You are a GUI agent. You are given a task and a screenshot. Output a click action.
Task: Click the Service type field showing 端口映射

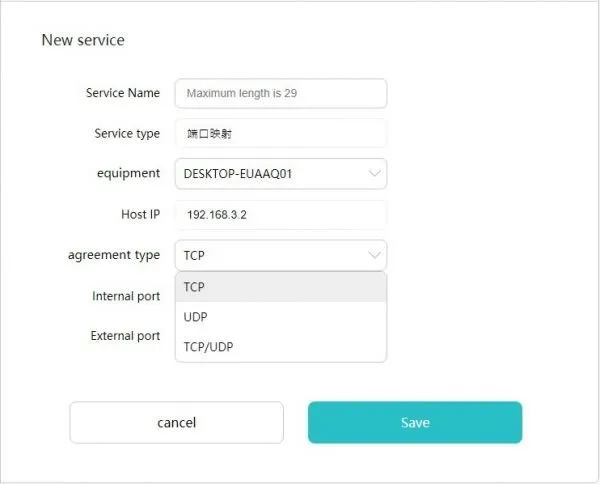(280, 134)
